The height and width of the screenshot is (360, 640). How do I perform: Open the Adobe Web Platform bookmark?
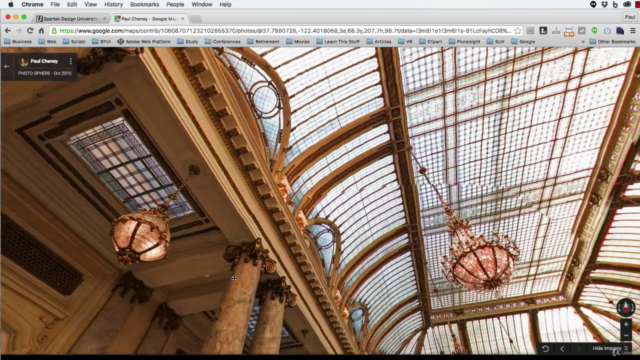tap(144, 42)
